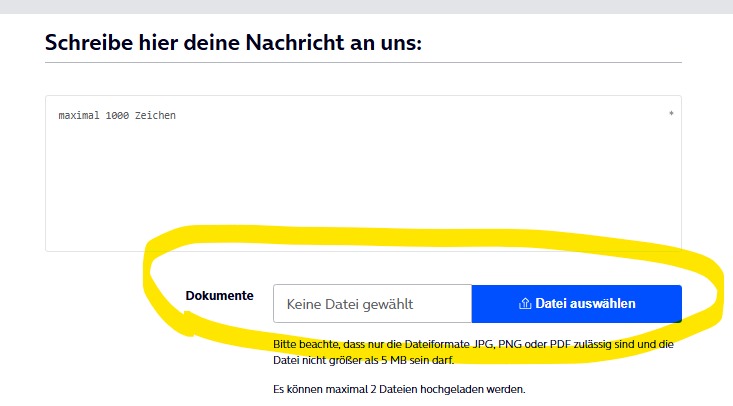Click the required asterisk in message box
The image size is (733, 406).
click(x=671, y=113)
